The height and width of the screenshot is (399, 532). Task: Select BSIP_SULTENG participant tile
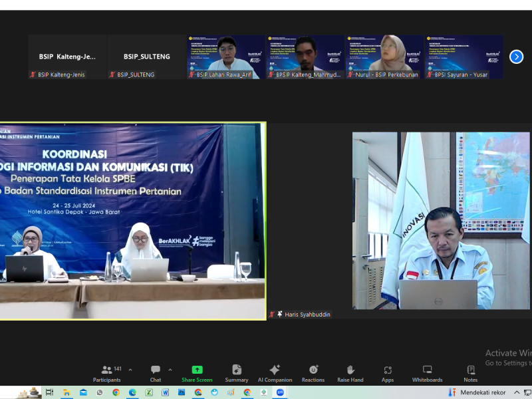146,57
